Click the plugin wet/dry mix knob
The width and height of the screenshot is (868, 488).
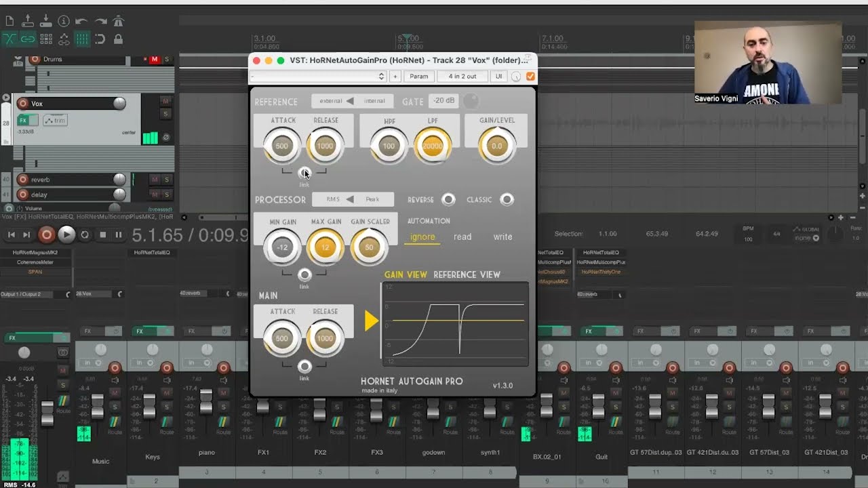coord(516,77)
